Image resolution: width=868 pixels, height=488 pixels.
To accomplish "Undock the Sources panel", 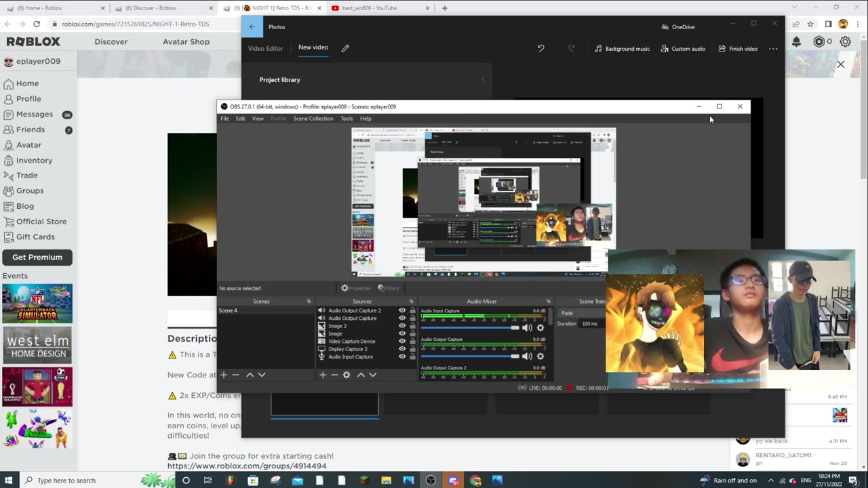I will [411, 302].
